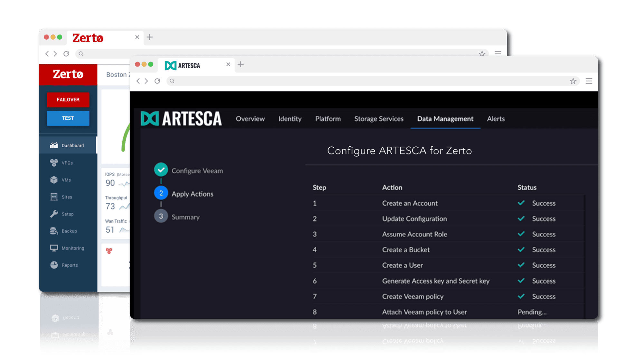Image resolution: width=644 pixels, height=359 pixels.
Task: Open a new tab in the Zerto browser window
Action: pyautogui.click(x=149, y=37)
